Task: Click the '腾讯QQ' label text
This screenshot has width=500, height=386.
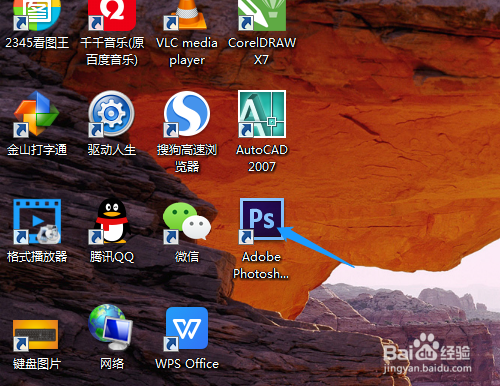Action: [x=112, y=257]
